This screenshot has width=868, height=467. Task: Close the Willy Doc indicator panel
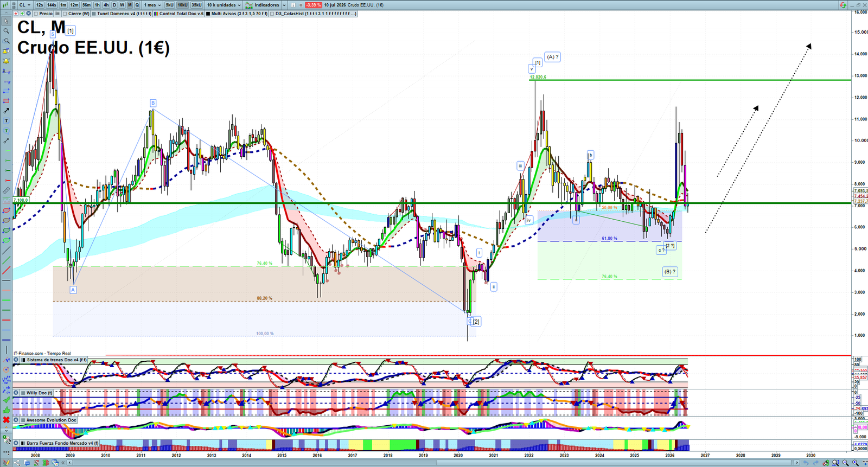[16, 393]
